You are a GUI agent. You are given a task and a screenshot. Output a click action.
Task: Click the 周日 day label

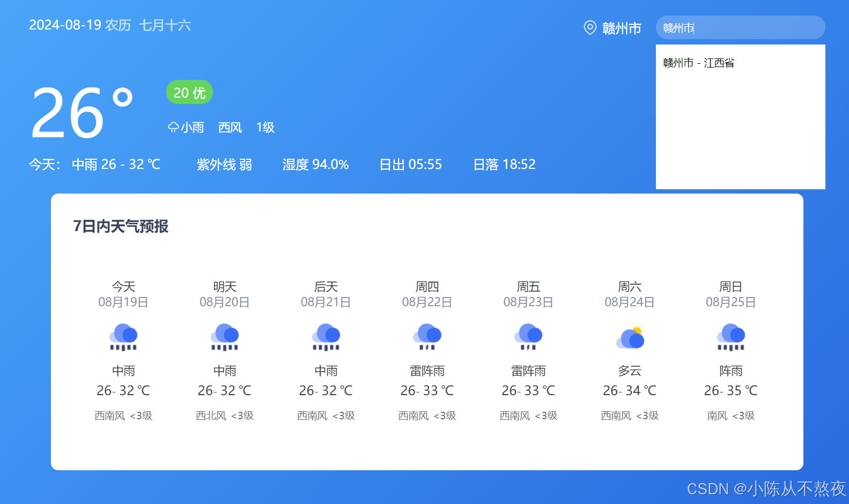731,287
